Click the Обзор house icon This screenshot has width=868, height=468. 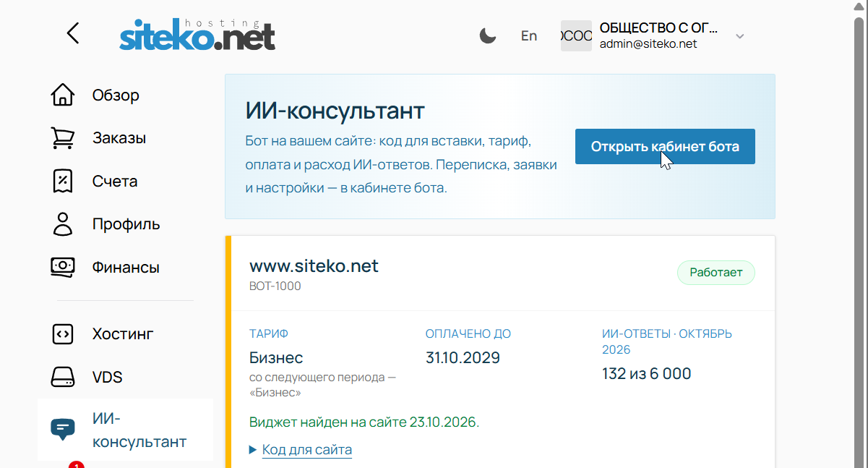(63, 95)
